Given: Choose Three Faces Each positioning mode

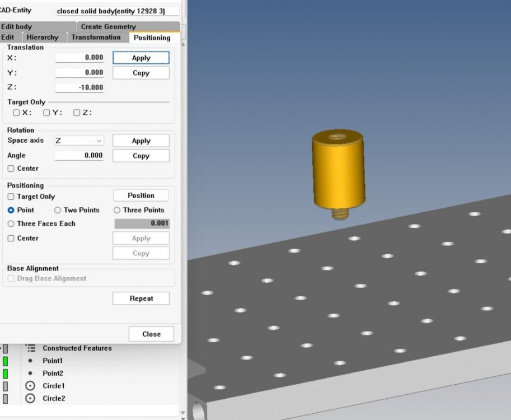Looking at the screenshot, I should pyautogui.click(x=11, y=224).
